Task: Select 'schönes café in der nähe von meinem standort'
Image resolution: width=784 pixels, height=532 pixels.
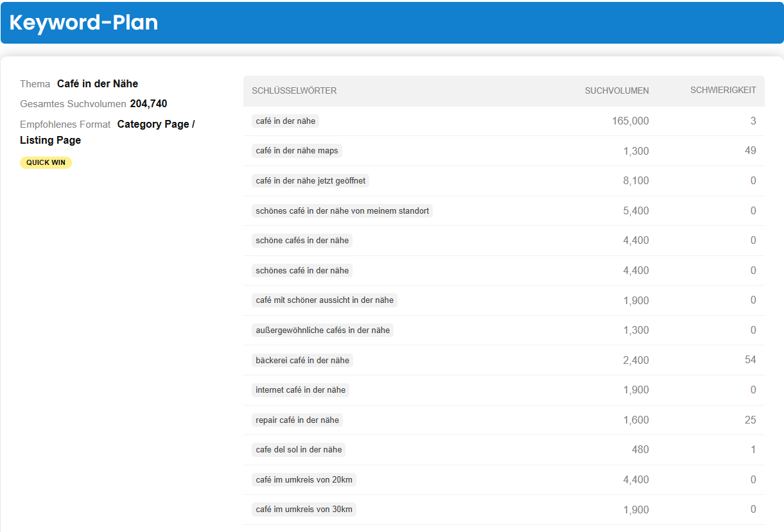Action: (x=342, y=210)
